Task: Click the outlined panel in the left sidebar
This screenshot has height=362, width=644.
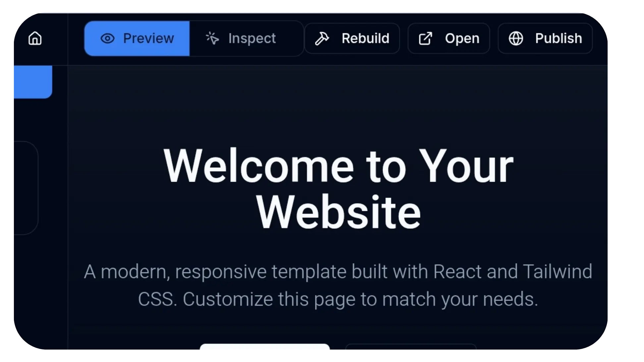Action: point(25,188)
